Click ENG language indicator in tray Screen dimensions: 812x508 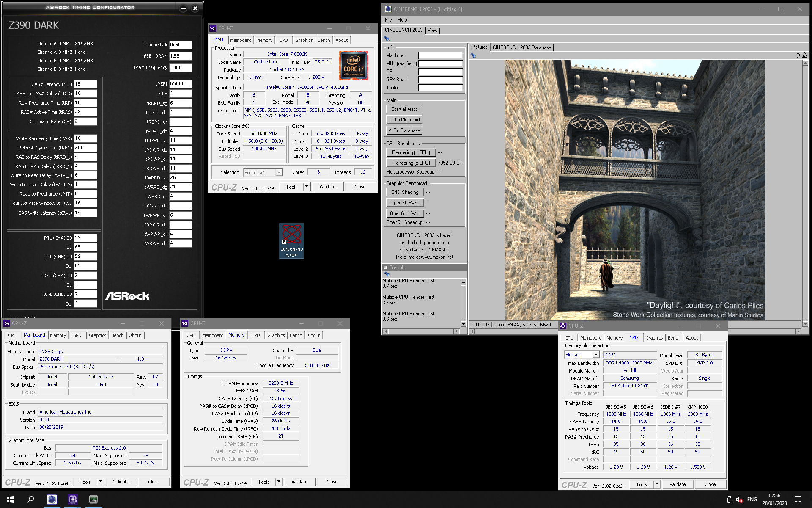752,500
